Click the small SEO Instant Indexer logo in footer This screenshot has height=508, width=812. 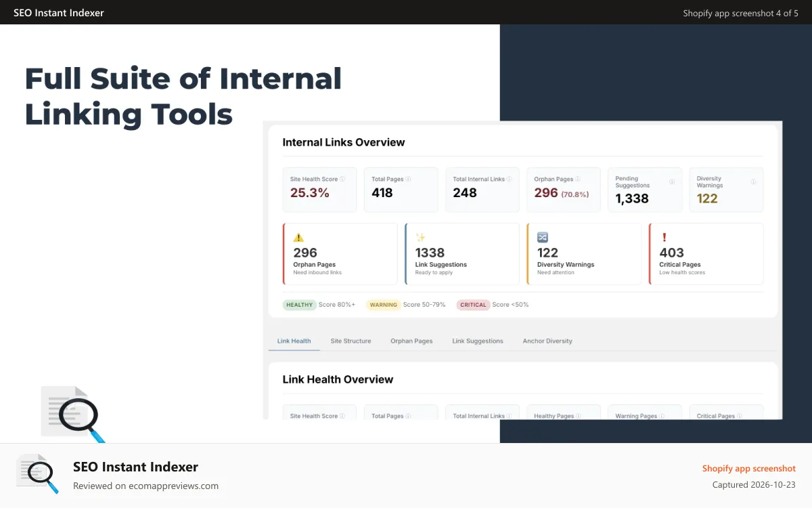(38, 473)
